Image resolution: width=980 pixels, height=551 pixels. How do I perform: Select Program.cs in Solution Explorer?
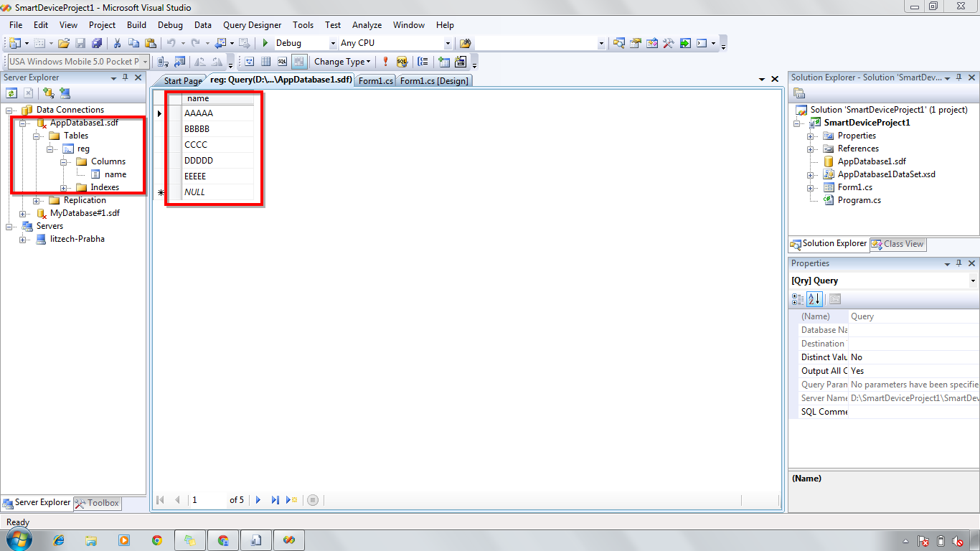tap(859, 200)
